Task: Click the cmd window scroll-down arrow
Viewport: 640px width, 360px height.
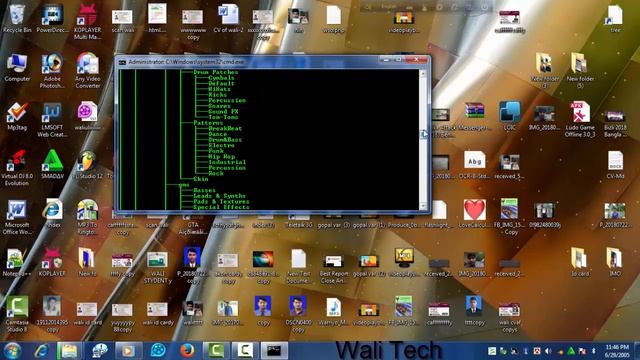Action: click(423, 206)
